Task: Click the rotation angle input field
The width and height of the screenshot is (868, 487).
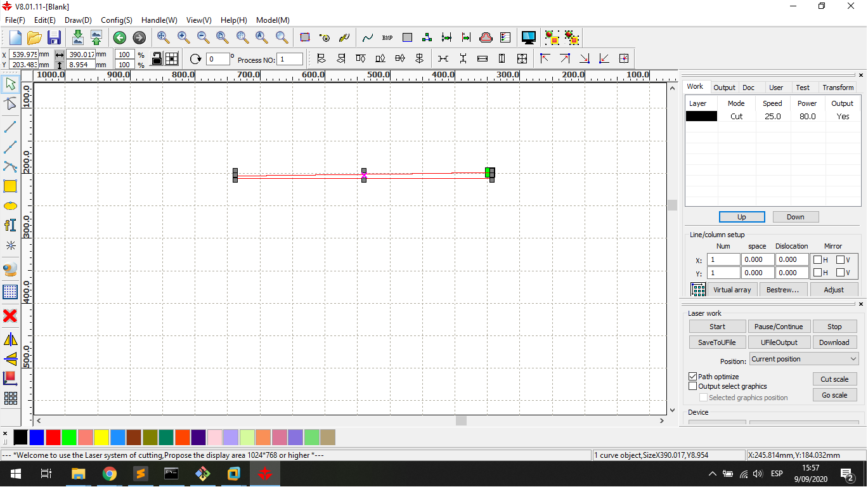Action: pyautogui.click(x=218, y=59)
